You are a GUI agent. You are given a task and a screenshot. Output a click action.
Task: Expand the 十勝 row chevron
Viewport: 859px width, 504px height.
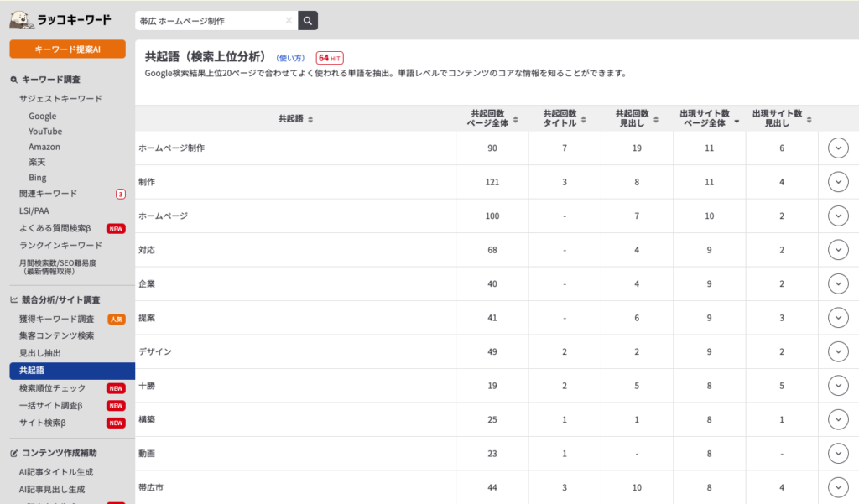[x=838, y=386]
